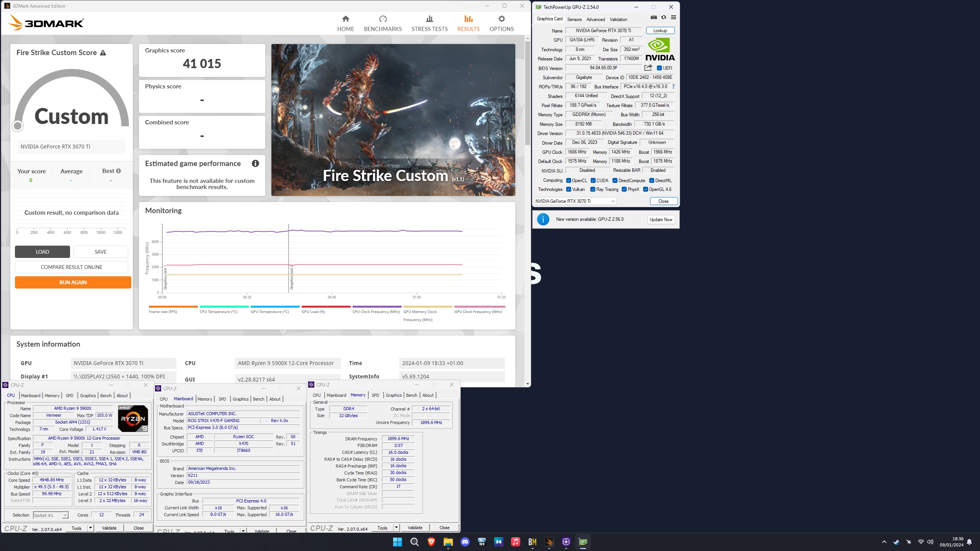The width and height of the screenshot is (980, 551).
Task: Open the BENCHMARKS gauge icon
Action: click(383, 19)
